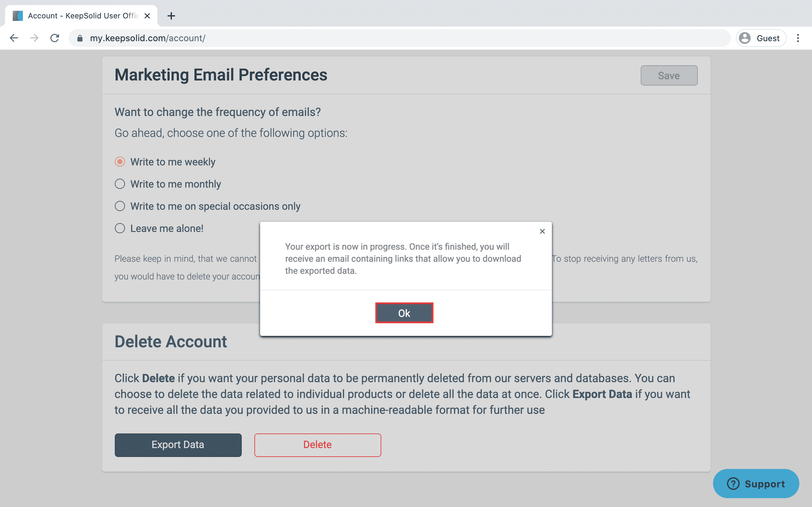812x507 pixels.
Task: Click the red Delete button
Action: tap(318, 445)
